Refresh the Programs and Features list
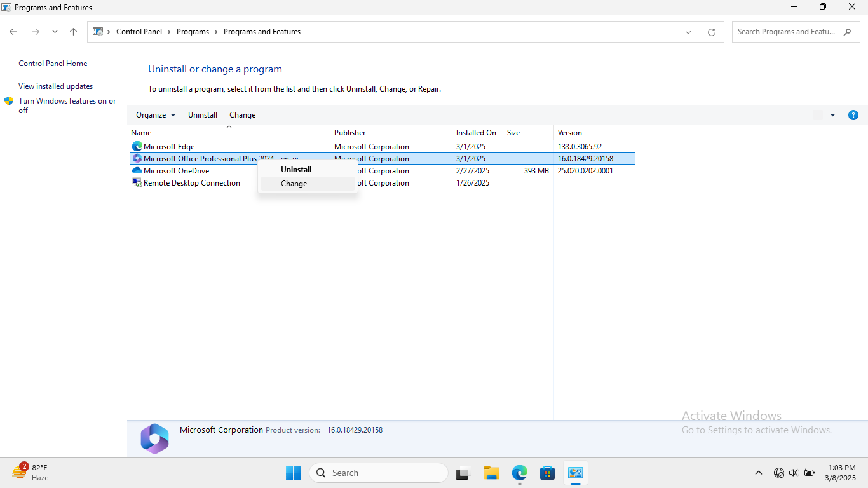Screen dimensions: 868x488 point(712,32)
